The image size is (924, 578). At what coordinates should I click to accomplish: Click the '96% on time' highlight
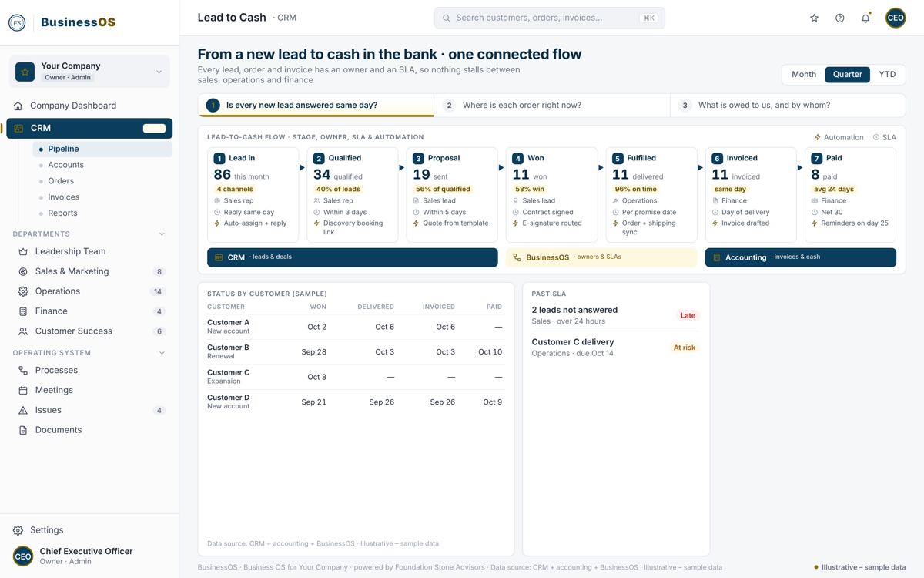click(635, 189)
